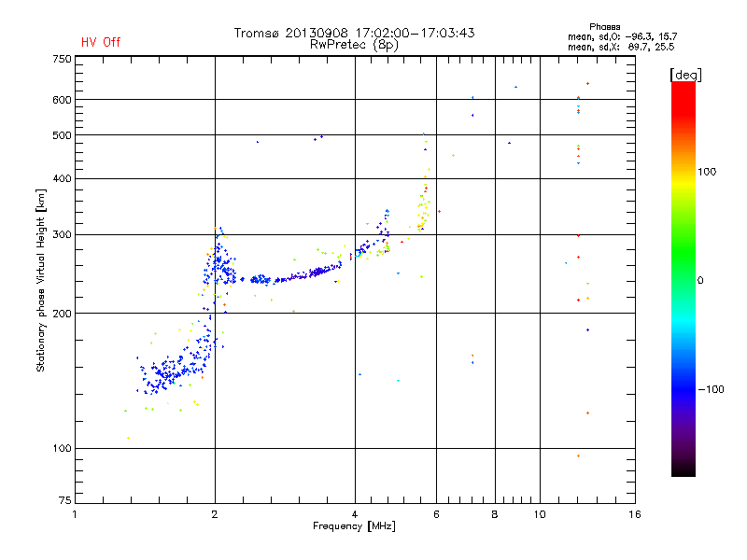
Task: Select the 'mean, sd,O: -96.3, 15.7' line
Action: pyautogui.click(x=622, y=36)
